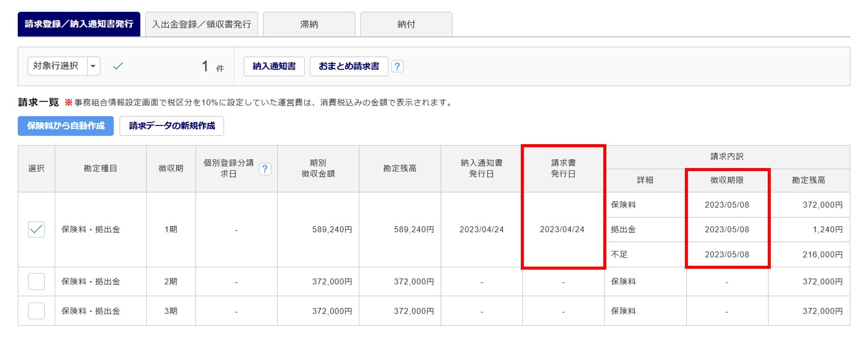Viewport: 868px width, 340px height.
Task: Go to the 納付 tab
Action: pos(406,24)
